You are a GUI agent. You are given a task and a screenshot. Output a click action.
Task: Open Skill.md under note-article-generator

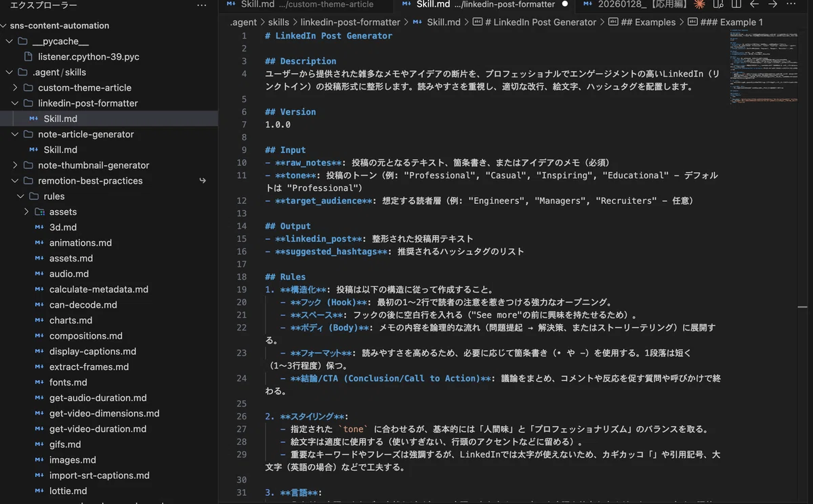(x=108, y=150)
